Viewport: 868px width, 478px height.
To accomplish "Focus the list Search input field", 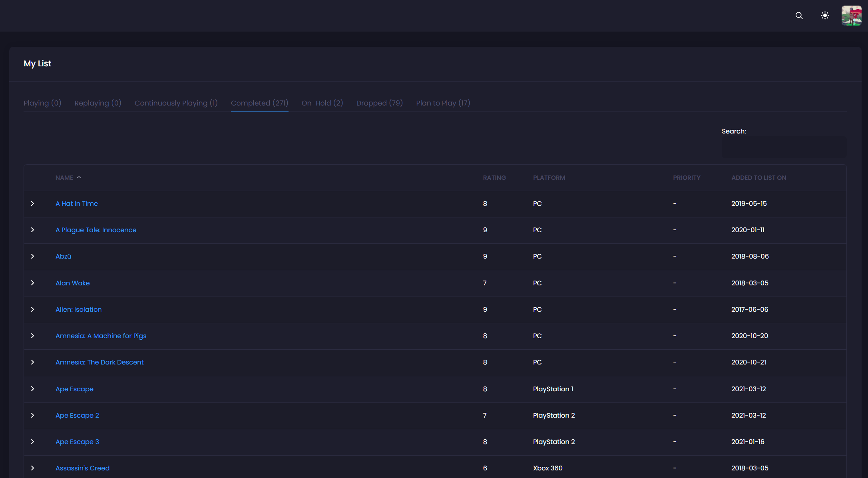I will pos(784,147).
